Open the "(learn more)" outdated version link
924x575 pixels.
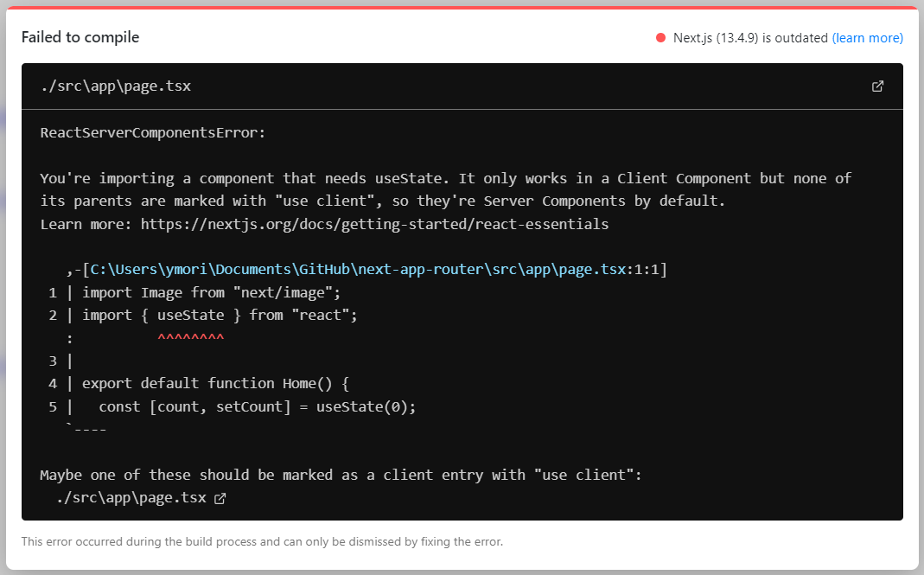pos(867,37)
